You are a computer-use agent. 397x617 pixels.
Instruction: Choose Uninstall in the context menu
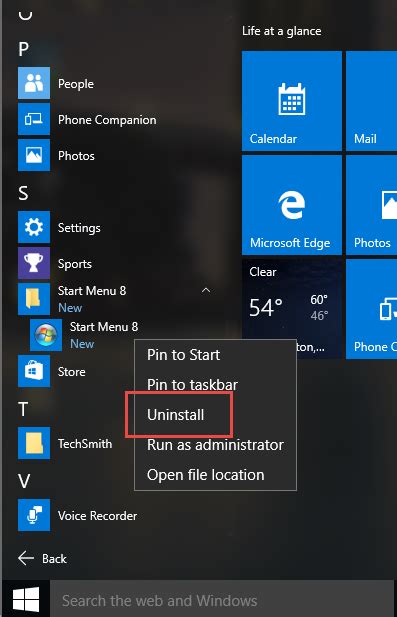[215, 415]
